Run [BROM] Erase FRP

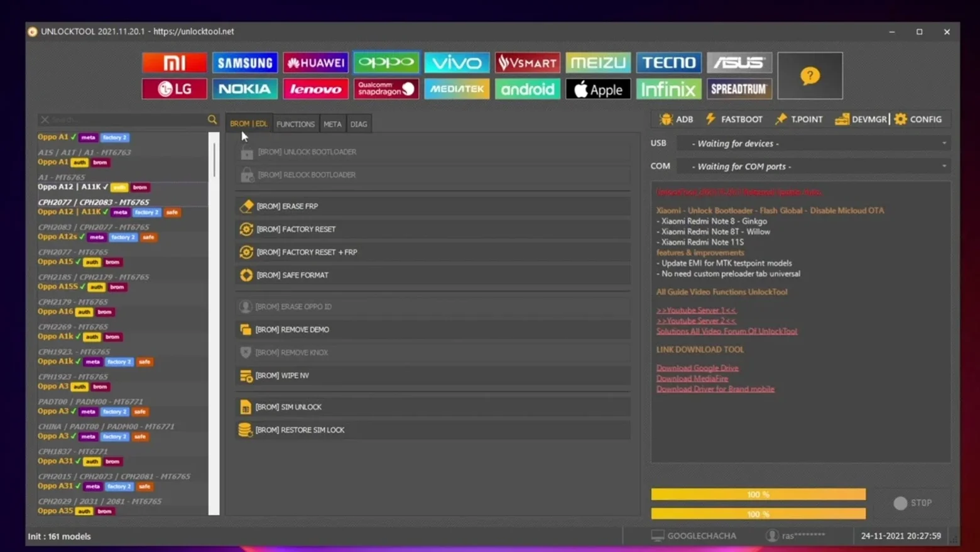click(433, 206)
